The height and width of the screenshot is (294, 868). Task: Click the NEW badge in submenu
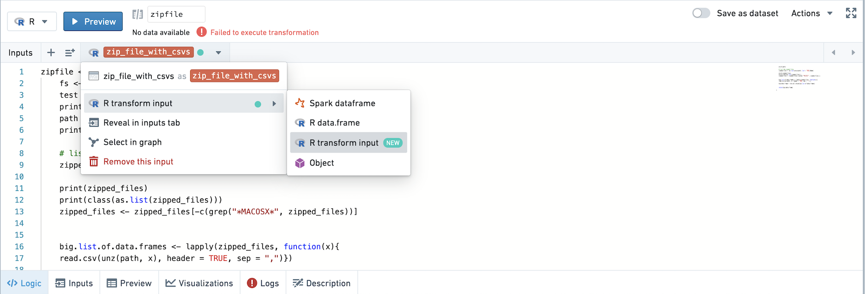pyautogui.click(x=393, y=143)
